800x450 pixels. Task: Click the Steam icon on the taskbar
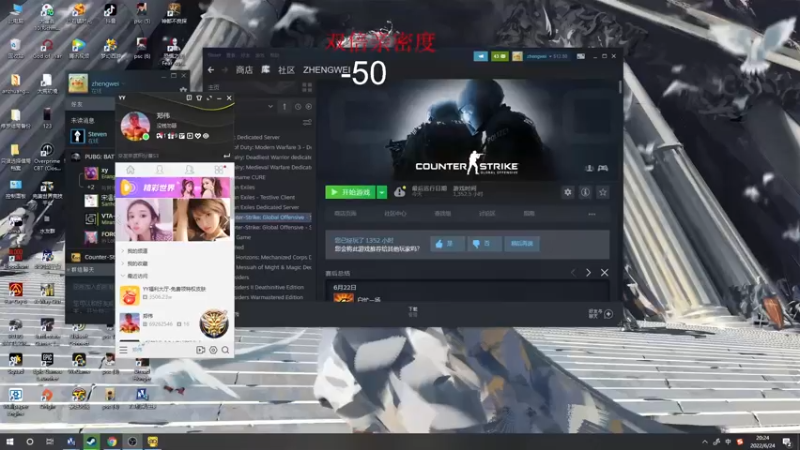[91, 441]
